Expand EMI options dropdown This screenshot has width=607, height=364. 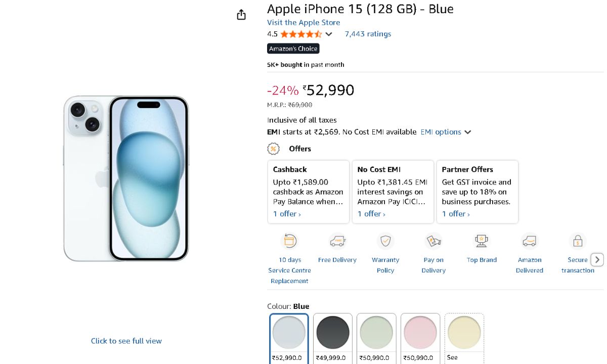467,132
